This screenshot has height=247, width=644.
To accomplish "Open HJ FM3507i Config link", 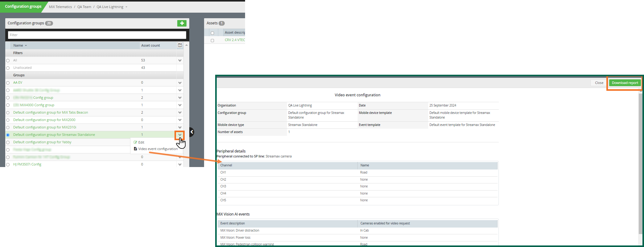I will click(27, 164).
